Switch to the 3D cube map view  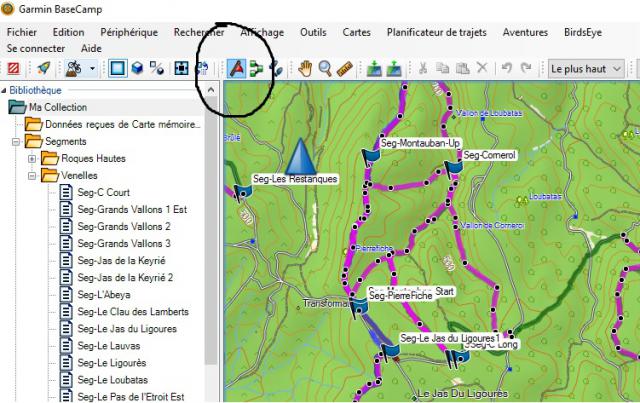pyautogui.click(x=138, y=68)
